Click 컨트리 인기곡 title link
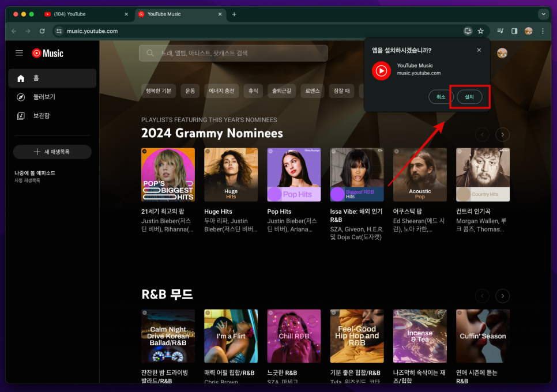Viewport: 557px width, 392px height. pos(473,211)
